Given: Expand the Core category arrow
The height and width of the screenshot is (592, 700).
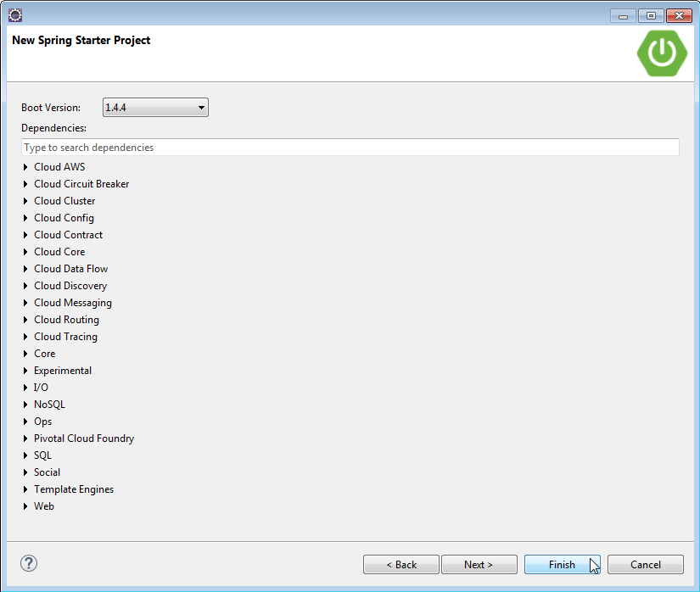Looking at the screenshot, I should (25, 354).
